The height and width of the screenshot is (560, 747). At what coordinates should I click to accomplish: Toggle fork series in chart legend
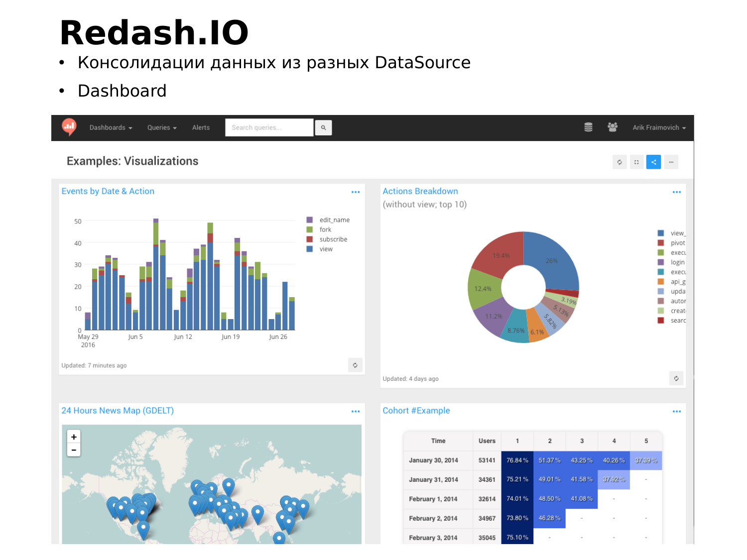[x=319, y=229]
